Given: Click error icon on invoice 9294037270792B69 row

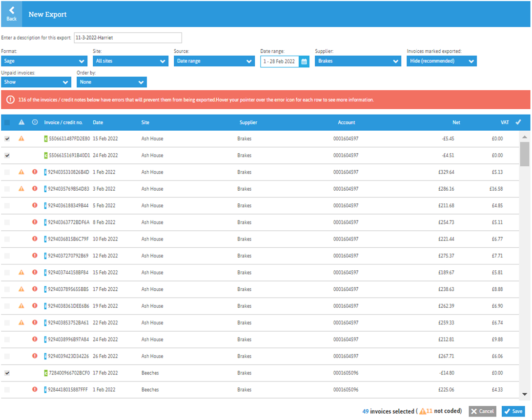Looking at the screenshot, I should point(35,256).
